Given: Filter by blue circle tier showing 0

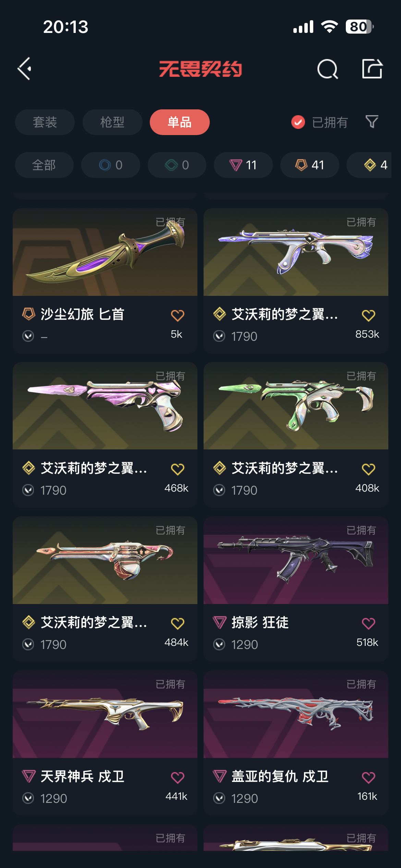Looking at the screenshot, I should 111,165.
